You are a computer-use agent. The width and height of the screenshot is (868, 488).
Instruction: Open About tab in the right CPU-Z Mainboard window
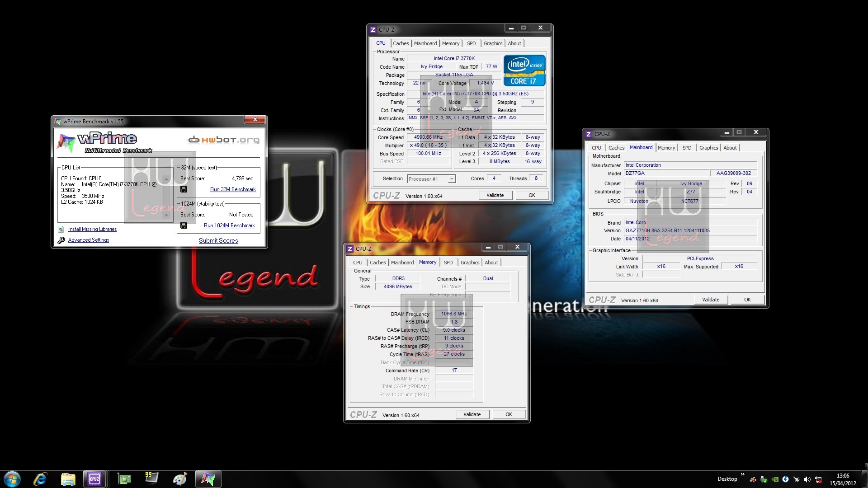pyautogui.click(x=730, y=148)
